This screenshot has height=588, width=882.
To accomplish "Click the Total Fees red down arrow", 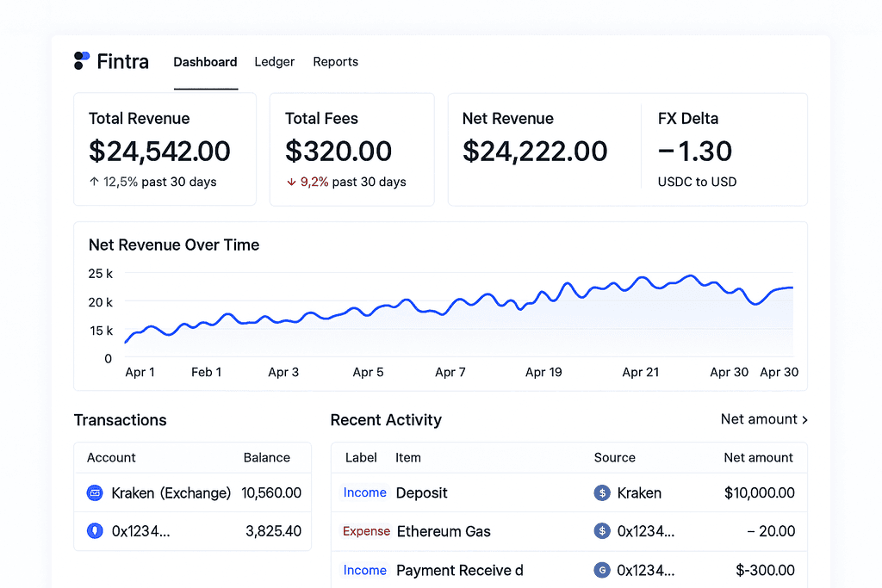I will point(291,183).
